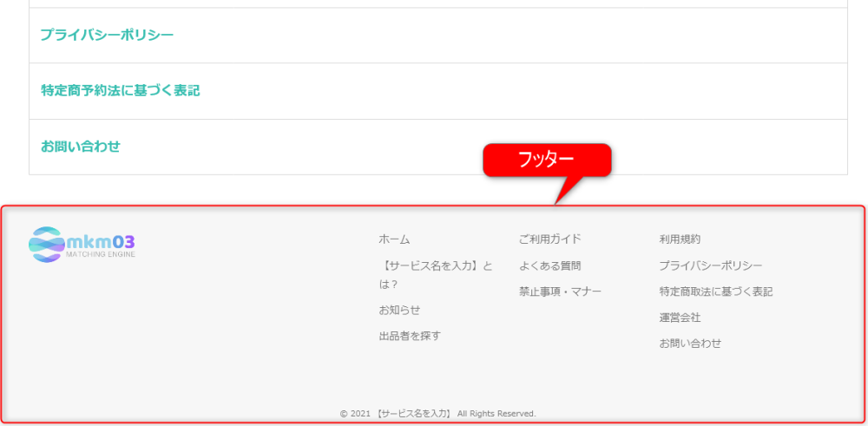This screenshot has height=426, width=868.
Task: Click the footer プライバシーポリシー link
Action: (711, 265)
